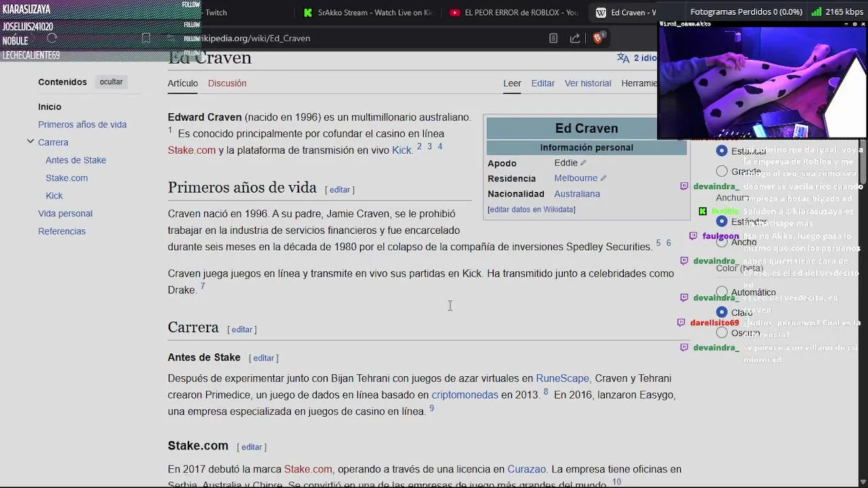Click the share page icon in address bar

pyautogui.click(x=575, y=39)
